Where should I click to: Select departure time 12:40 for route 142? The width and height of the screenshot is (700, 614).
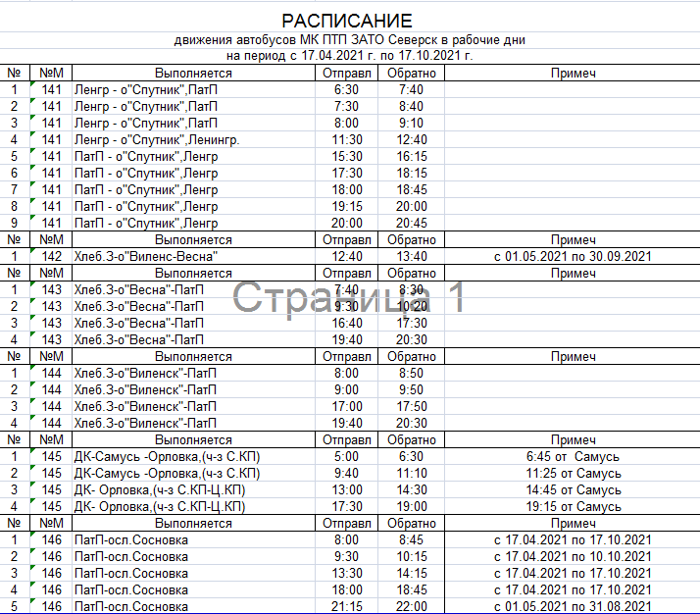[347, 256]
